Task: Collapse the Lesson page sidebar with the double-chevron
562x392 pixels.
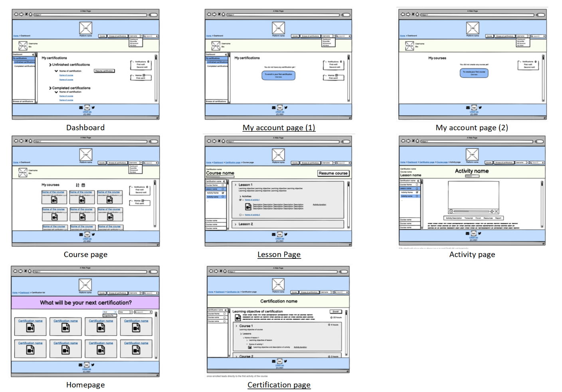Action: tap(224, 182)
